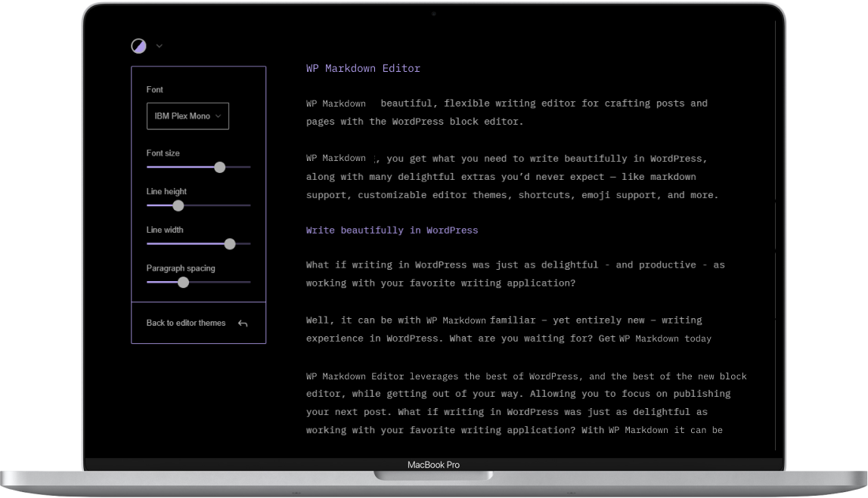The width and height of the screenshot is (868, 498).
Task: Go back to editor themes
Action: click(198, 323)
